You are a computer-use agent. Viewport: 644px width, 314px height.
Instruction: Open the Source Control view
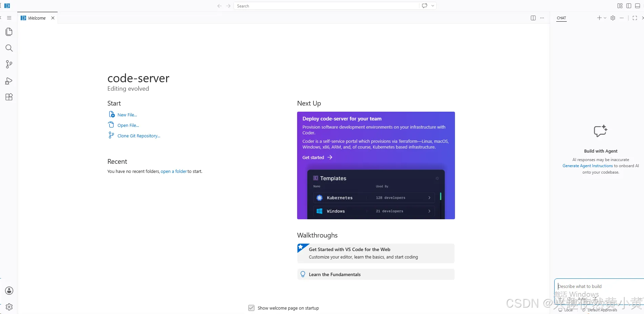(x=9, y=64)
